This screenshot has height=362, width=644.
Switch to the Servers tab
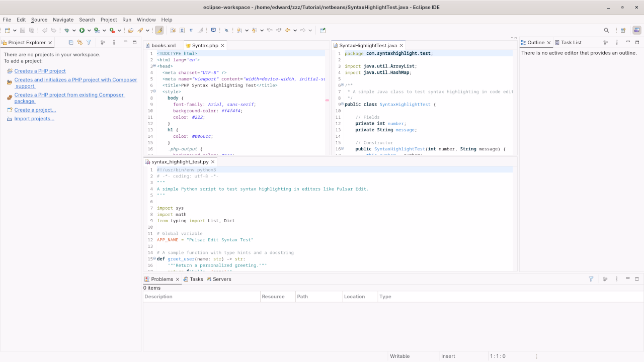tap(219, 279)
